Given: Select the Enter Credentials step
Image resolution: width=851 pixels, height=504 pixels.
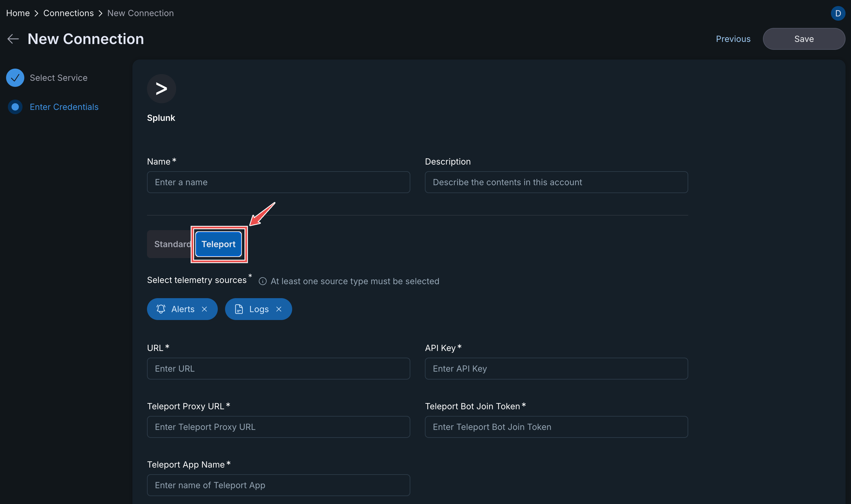Looking at the screenshot, I should coord(64,107).
